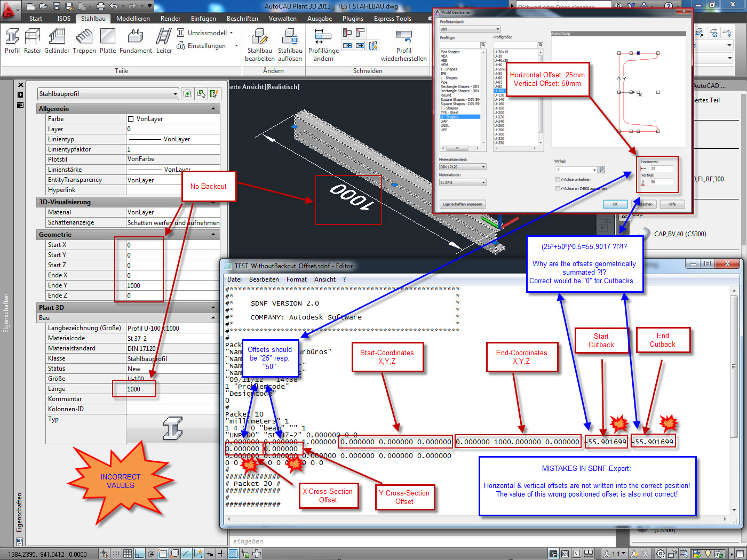Click Ende Y value 1000 in Geometrie
This screenshot has width=747, height=560.
pyautogui.click(x=173, y=285)
